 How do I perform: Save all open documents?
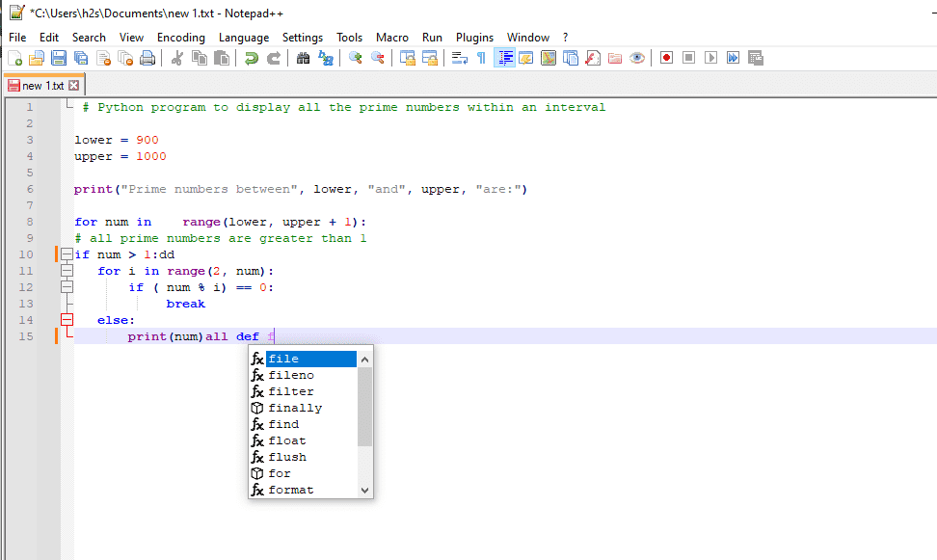pyautogui.click(x=81, y=58)
